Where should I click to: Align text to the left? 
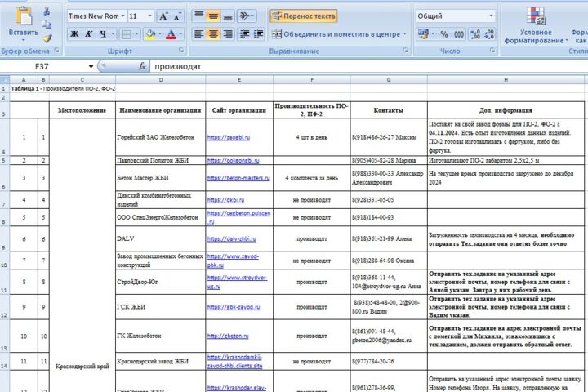[x=198, y=34]
